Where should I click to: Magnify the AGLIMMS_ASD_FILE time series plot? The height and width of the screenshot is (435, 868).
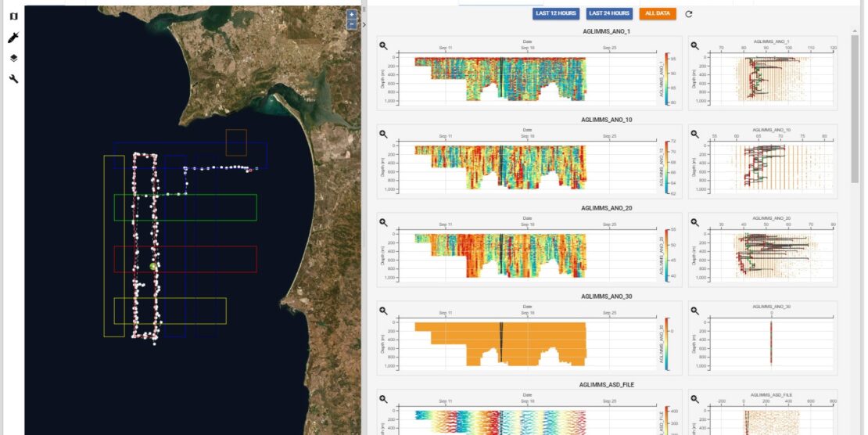click(x=384, y=399)
